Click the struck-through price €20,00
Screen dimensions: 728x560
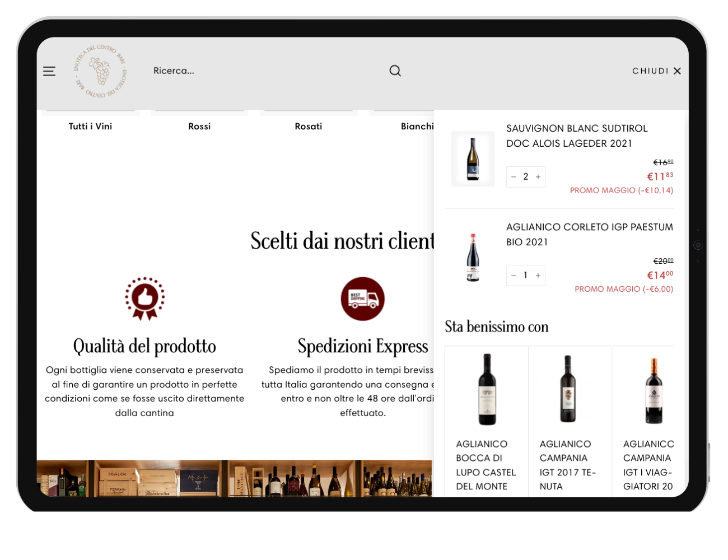(x=664, y=261)
